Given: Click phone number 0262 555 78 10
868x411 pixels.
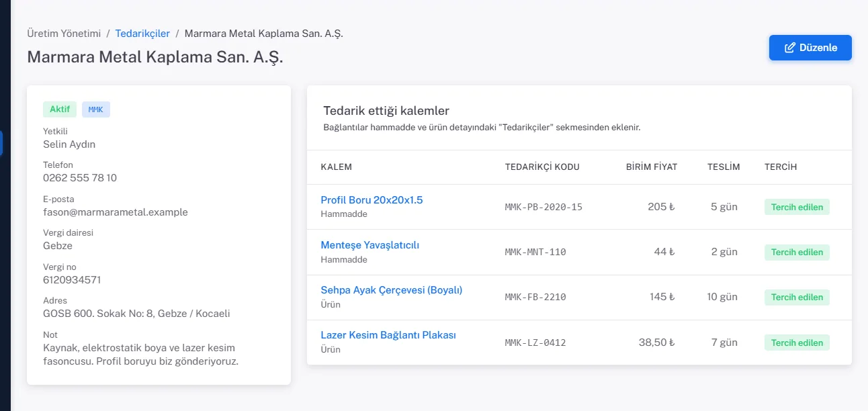Looking at the screenshot, I should pos(80,178).
